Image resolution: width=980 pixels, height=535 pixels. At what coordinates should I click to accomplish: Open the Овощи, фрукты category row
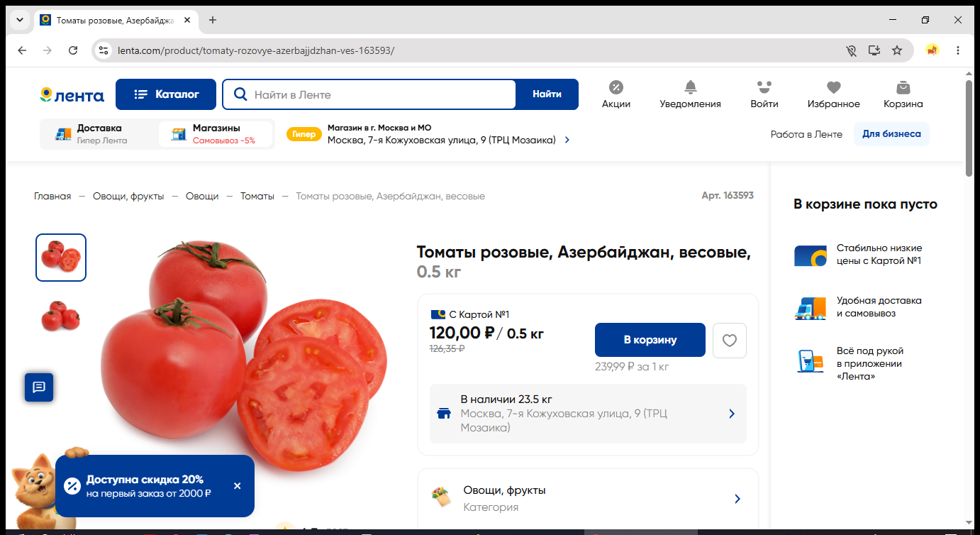[588, 499]
